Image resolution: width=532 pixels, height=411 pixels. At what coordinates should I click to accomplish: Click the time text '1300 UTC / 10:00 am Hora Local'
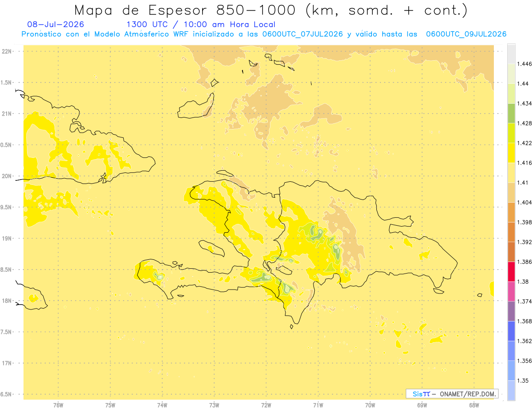click(x=201, y=24)
